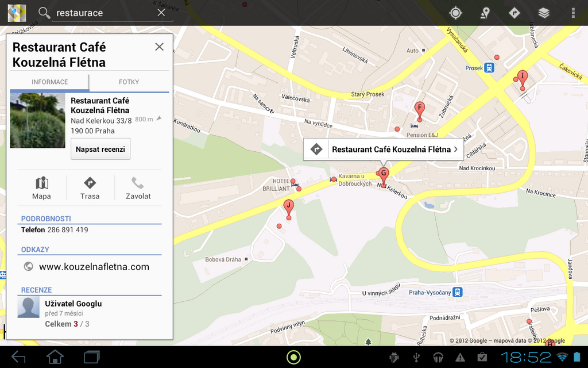Image resolution: width=588 pixels, height=368 pixels.
Task: Center map on my location
Action: (456, 13)
